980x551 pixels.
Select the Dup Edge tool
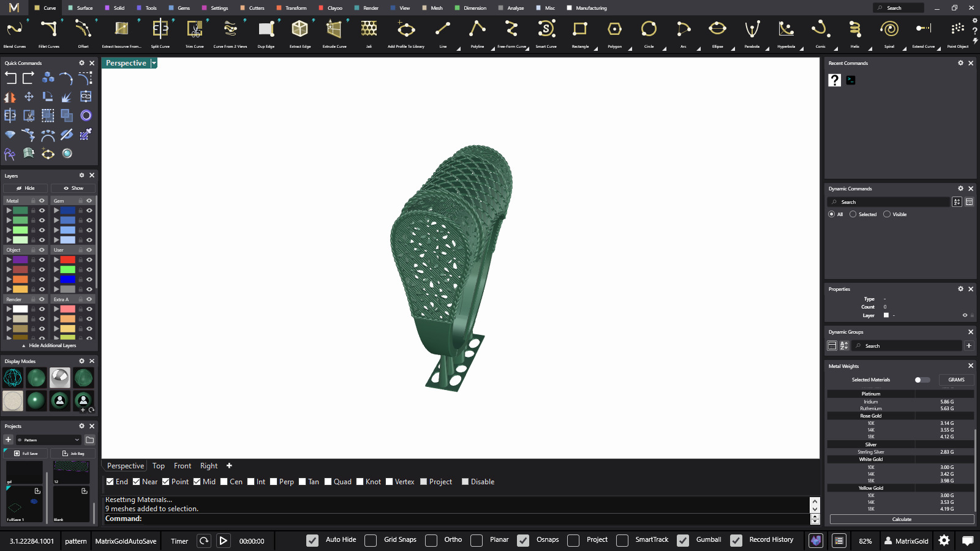tap(266, 34)
